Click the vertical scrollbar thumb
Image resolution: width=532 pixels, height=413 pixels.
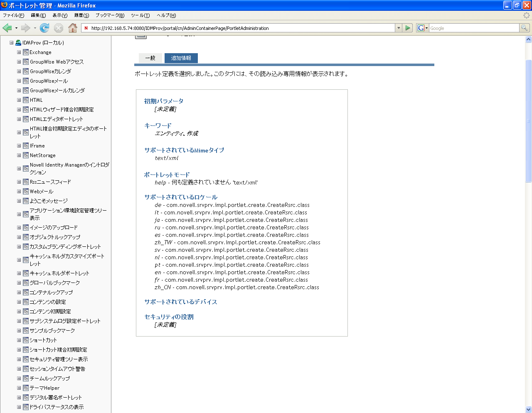pos(529,121)
